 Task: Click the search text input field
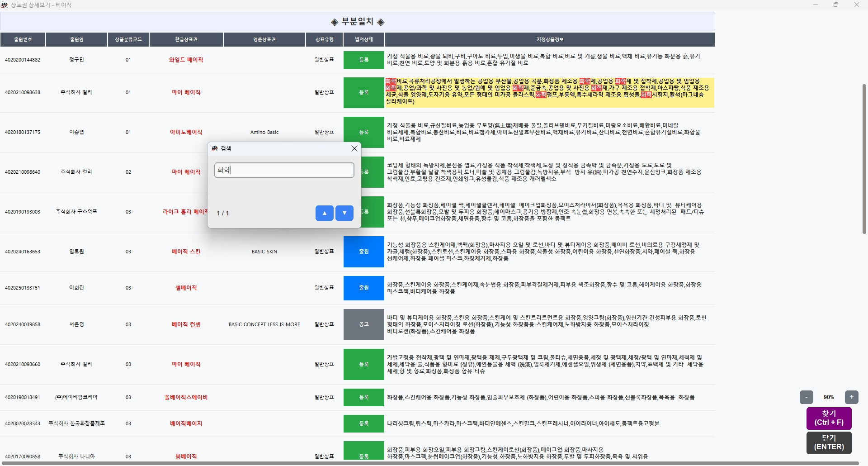click(x=284, y=170)
